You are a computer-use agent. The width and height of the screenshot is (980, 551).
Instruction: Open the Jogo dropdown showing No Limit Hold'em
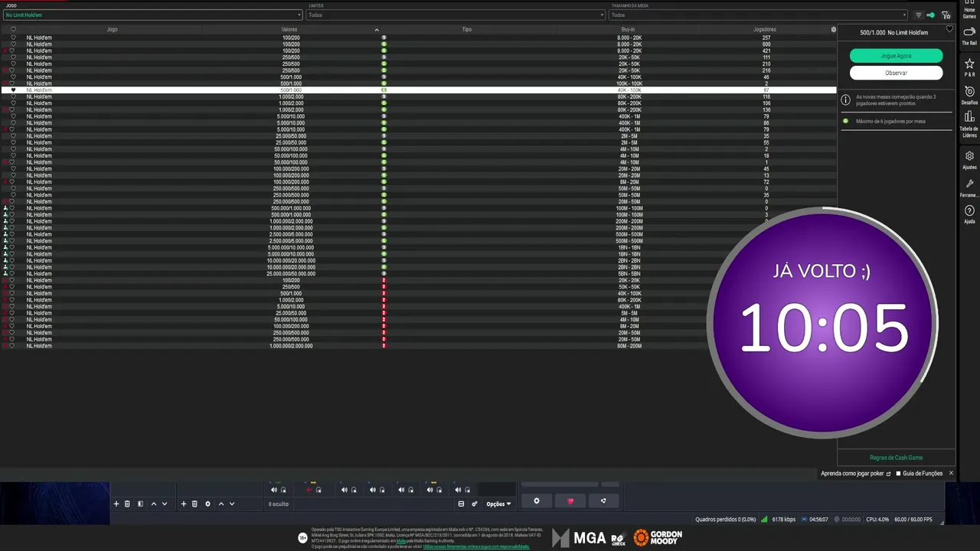153,15
